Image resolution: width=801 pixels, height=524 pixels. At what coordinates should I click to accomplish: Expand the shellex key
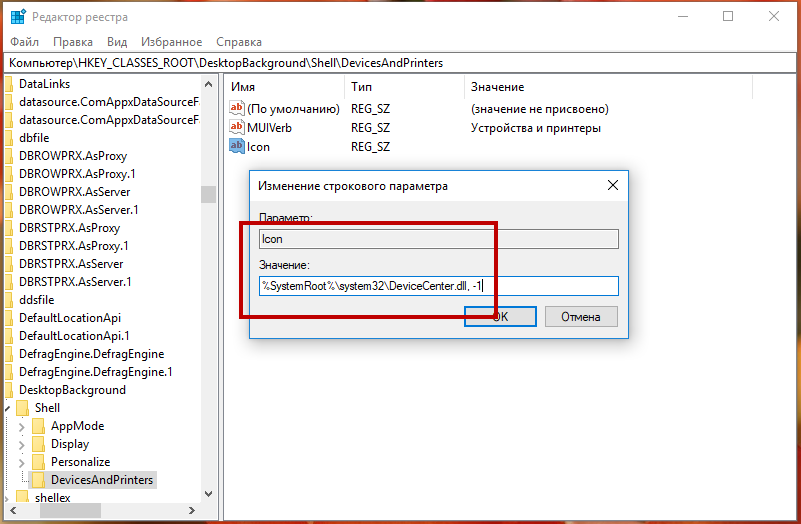[x=7, y=498]
